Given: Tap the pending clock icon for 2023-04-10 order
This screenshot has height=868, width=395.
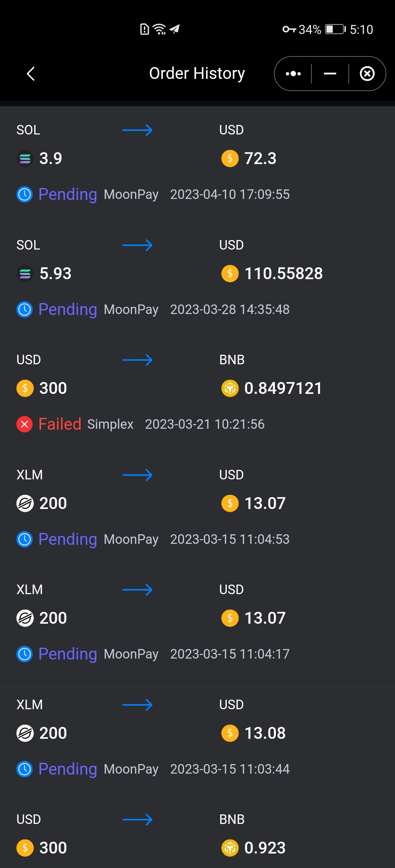Looking at the screenshot, I should pyautogui.click(x=25, y=194).
